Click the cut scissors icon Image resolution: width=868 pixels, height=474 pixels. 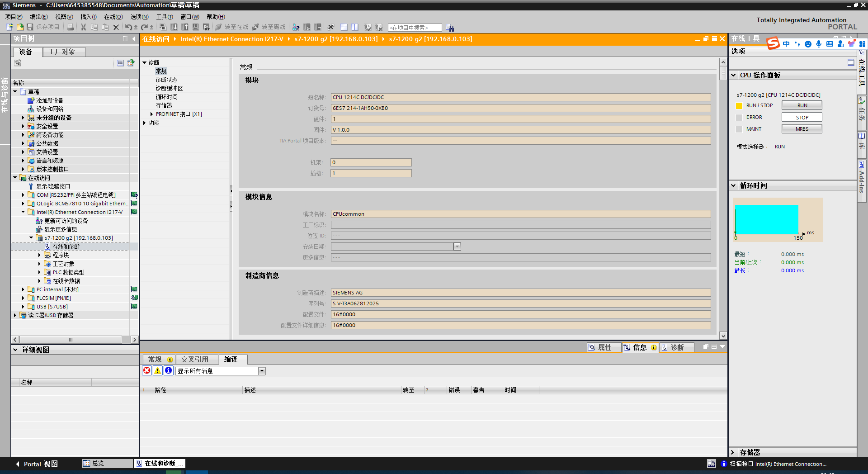tap(84, 27)
